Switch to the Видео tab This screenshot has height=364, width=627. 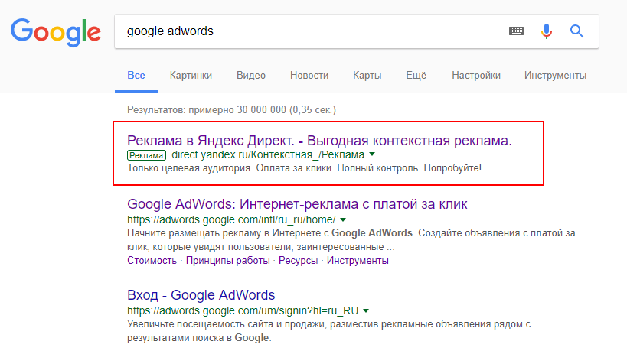pyautogui.click(x=251, y=76)
